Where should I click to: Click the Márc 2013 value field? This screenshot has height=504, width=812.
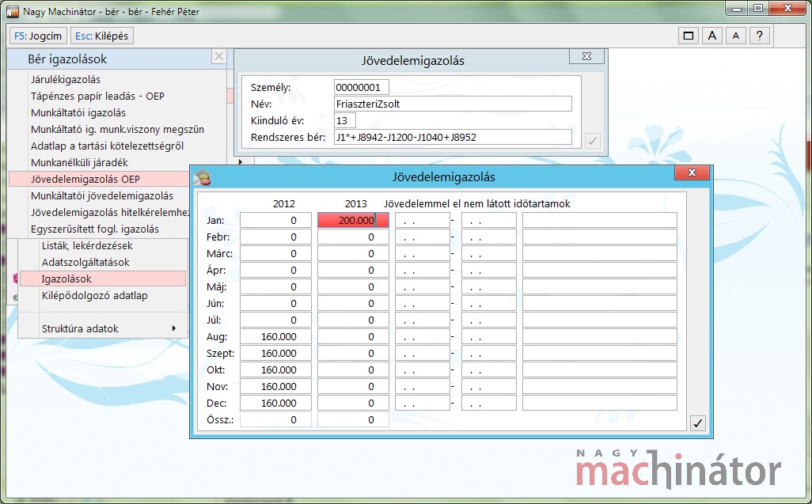(353, 253)
